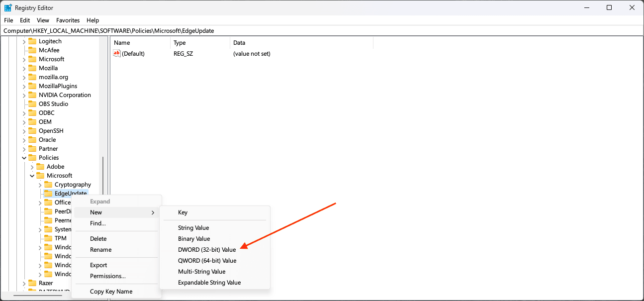Click the Registry Editor app icon in title bar
The width and height of the screenshot is (644, 301).
(x=8, y=7)
